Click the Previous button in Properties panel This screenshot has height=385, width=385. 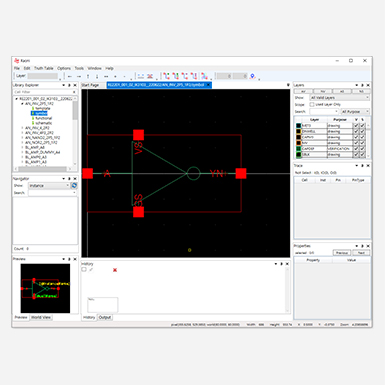342,253
